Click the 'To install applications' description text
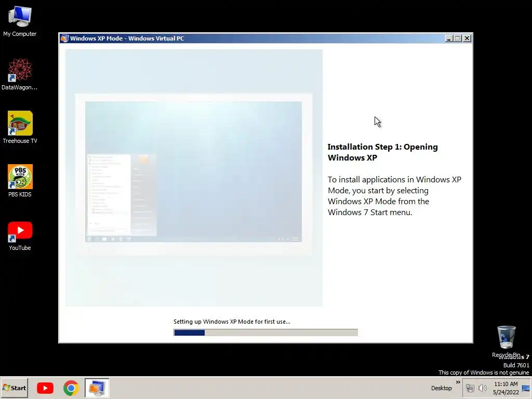This screenshot has height=399, width=532. tap(394, 196)
